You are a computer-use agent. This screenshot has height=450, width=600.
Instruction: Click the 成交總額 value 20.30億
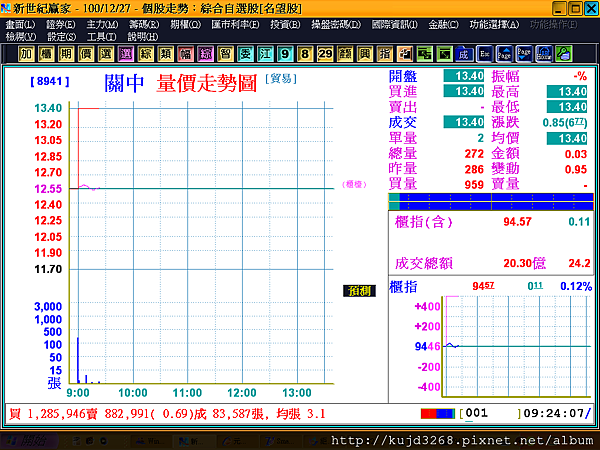coord(524,263)
